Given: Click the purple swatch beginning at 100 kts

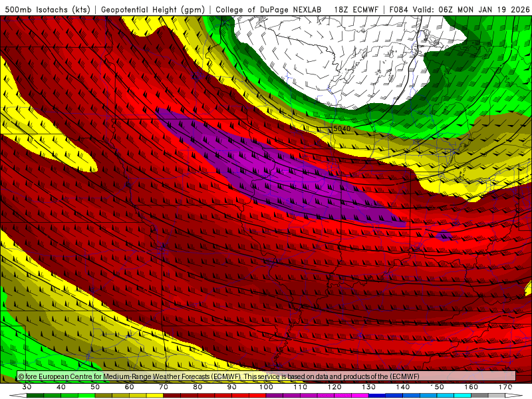Looking at the screenshot, I should click(x=274, y=396).
